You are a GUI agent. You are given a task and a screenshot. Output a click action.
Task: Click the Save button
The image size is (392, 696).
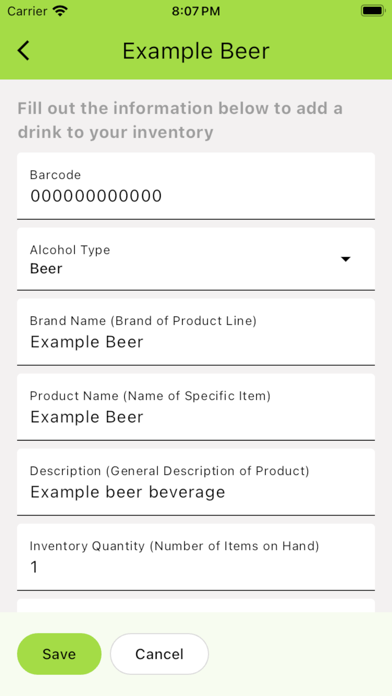(x=59, y=654)
